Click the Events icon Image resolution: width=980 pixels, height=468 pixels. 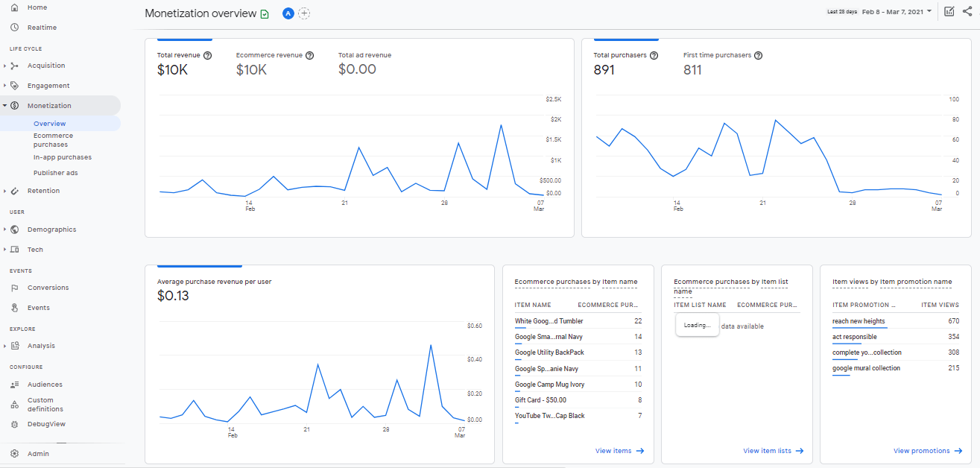click(15, 308)
